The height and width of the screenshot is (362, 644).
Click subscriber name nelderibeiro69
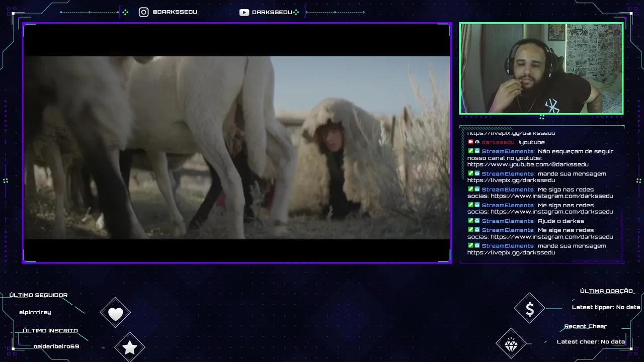(56, 346)
